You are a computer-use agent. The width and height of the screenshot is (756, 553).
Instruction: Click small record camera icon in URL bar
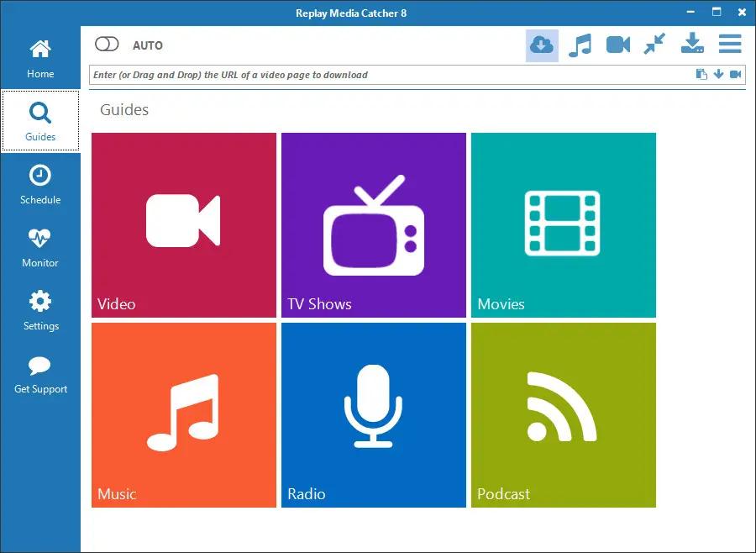(x=735, y=74)
